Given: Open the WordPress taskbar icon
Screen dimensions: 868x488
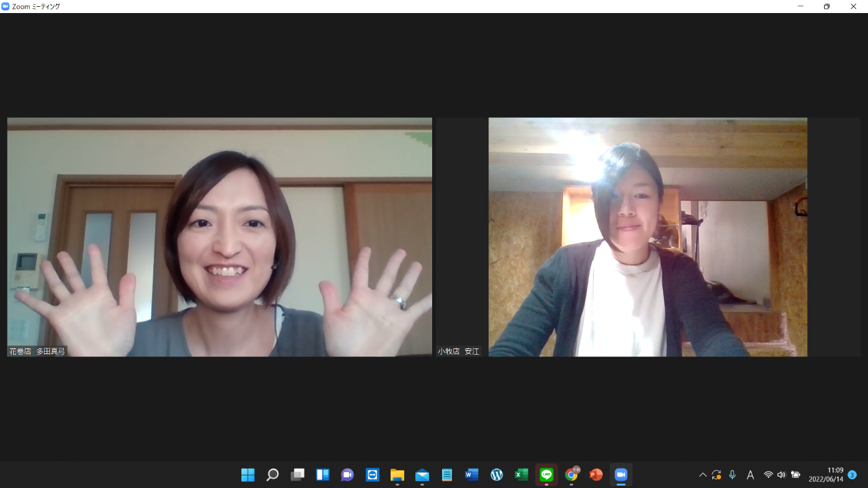Looking at the screenshot, I should (497, 475).
